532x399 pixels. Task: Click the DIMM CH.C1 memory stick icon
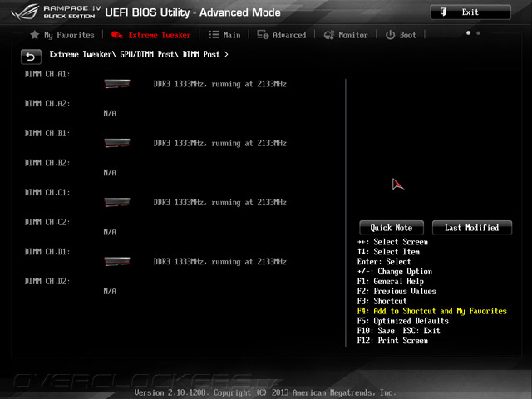(x=117, y=202)
